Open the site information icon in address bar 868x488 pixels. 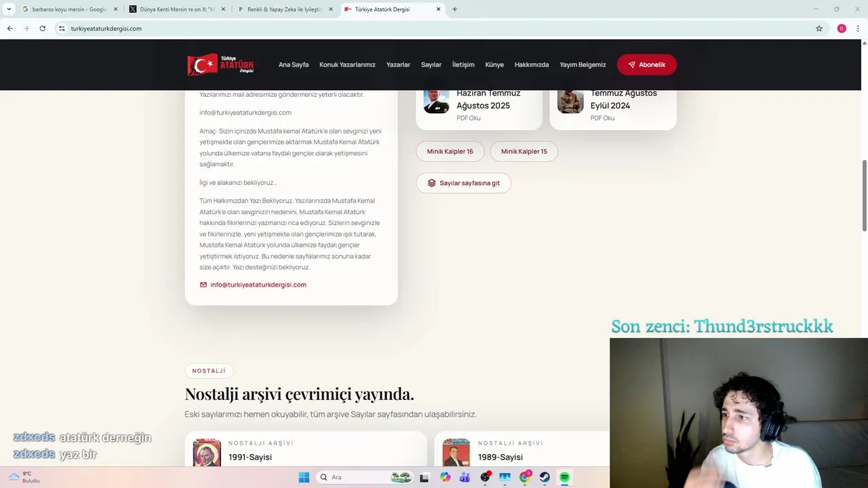pos(62,28)
